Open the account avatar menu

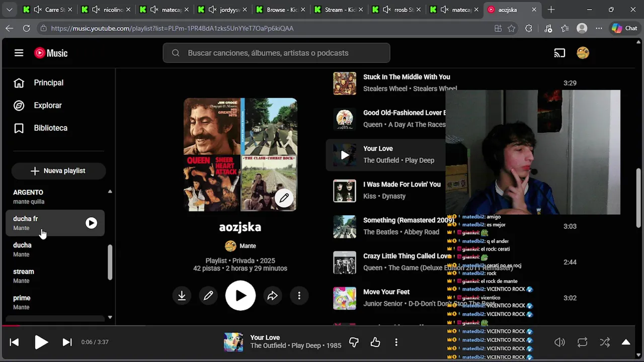tap(583, 53)
